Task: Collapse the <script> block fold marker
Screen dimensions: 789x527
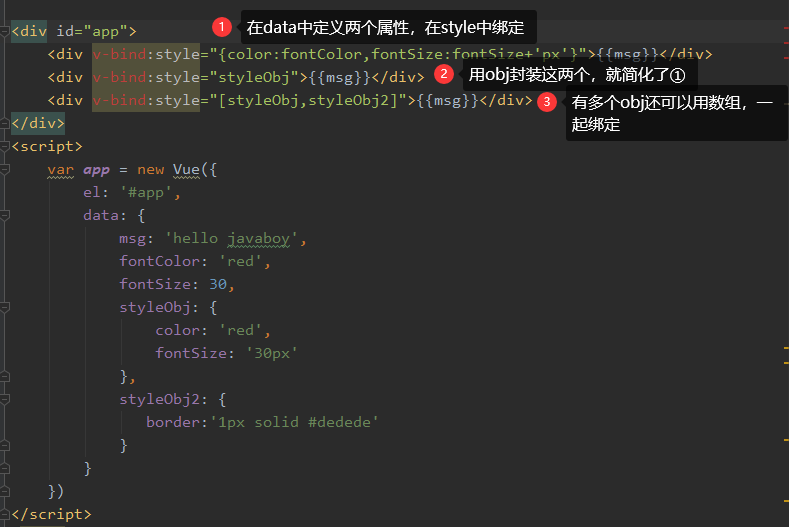Action: pyautogui.click(x=5, y=147)
